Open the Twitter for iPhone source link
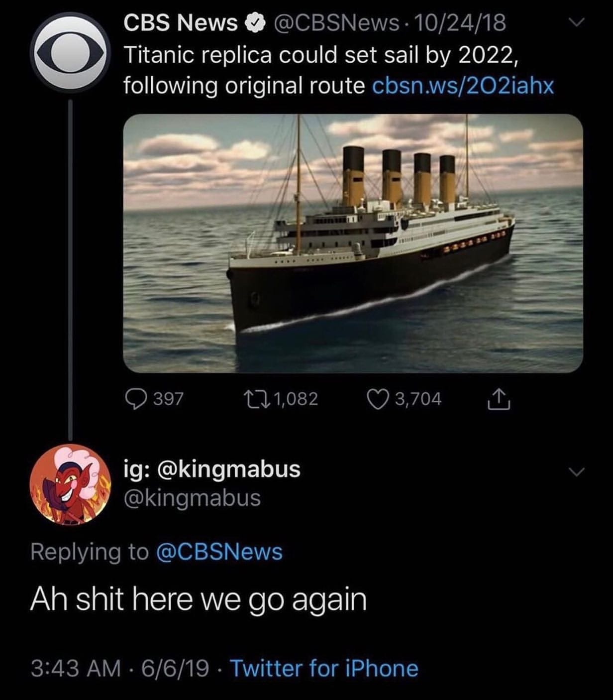Viewport: 613px width, 700px height. coord(324,668)
